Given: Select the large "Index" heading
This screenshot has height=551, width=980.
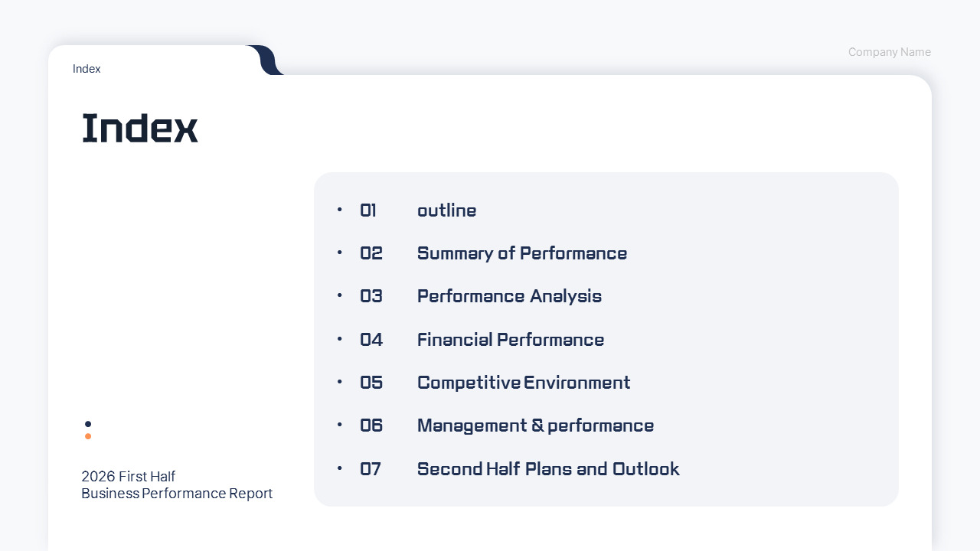Looking at the screenshot, I should pyautogui.click(x=140, y=129).
